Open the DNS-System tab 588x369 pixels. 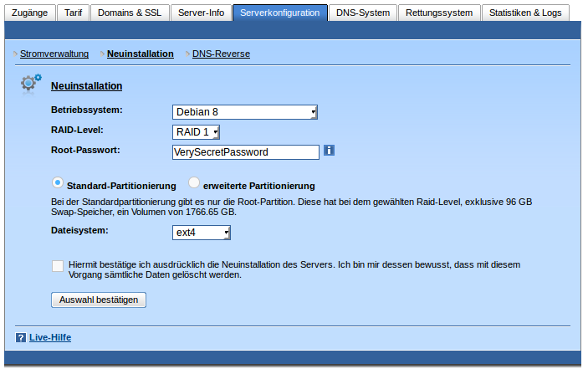pyautogui.click(x=363, y=13)
